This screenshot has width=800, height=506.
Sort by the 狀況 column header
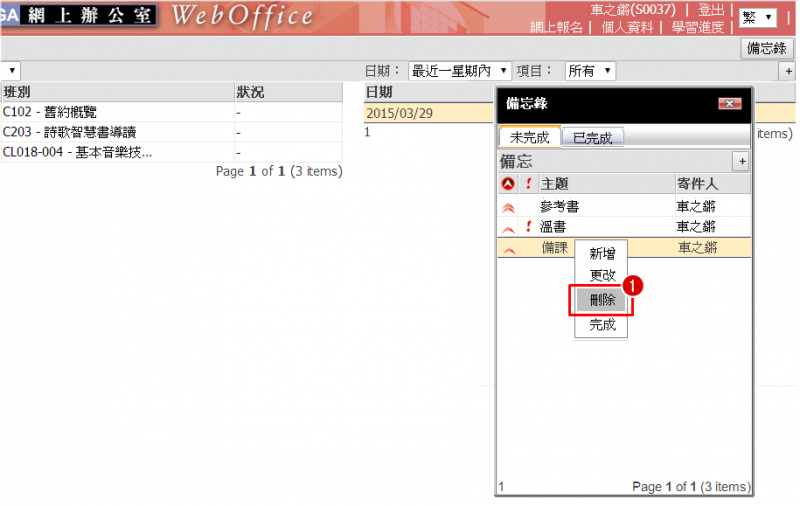[x=288, y=92]
